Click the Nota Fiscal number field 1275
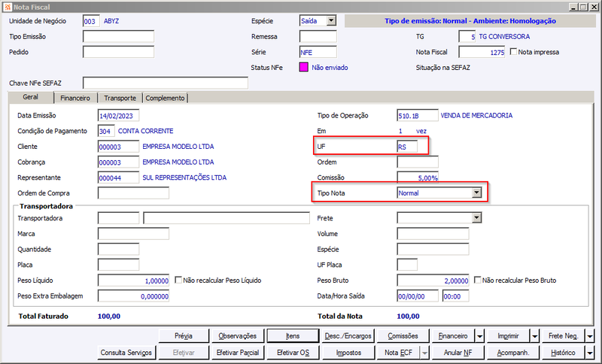The width and height of the screenshot is (602, 364). (482, 52)
